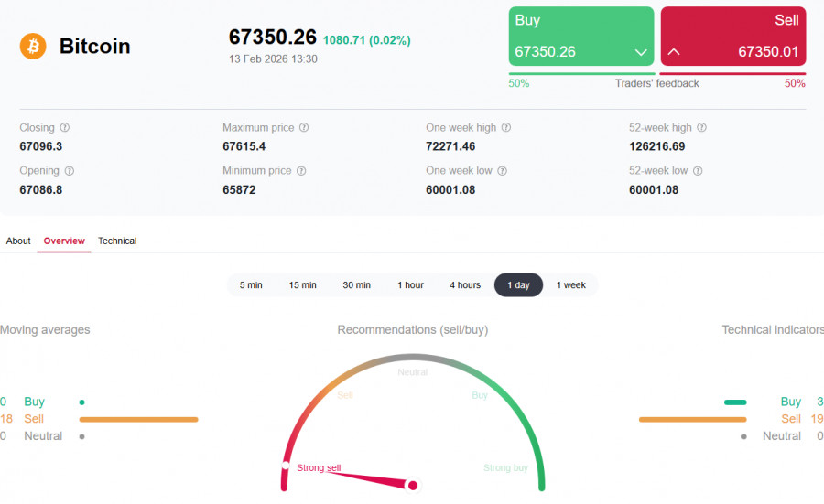Image resolution: width=824 pixels, height=504 pixels.
Task: Open the Closing help question-mark icon
Action: (x=65, y=127)
